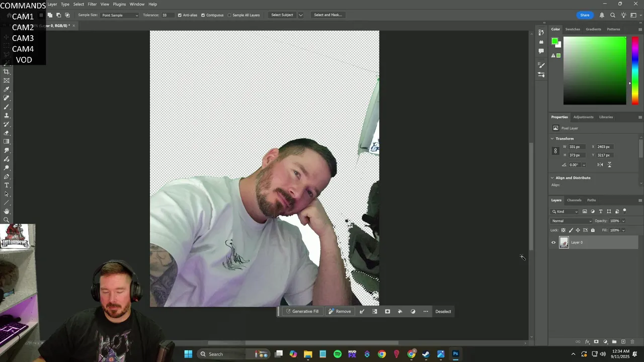Viewport: 644px width, 362px height.
Task: Select the Spot Healing Brush tool
Action: coord(7,98)
